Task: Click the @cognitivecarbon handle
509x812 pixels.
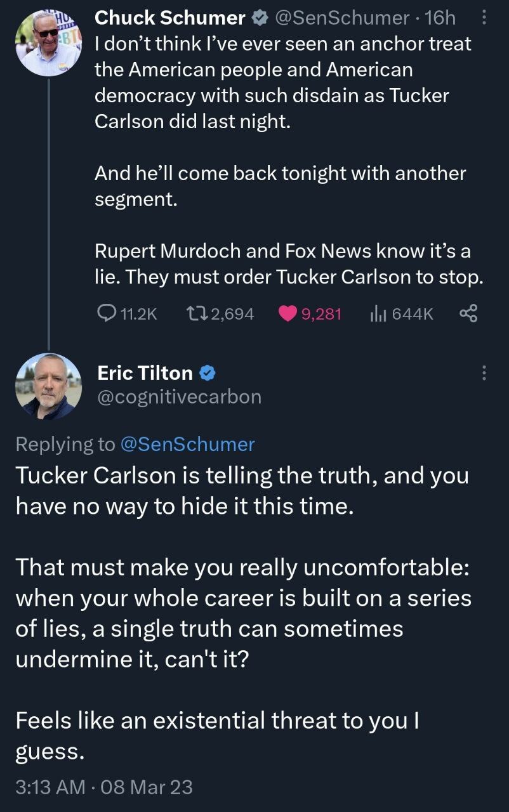Action: pos(180,396)
